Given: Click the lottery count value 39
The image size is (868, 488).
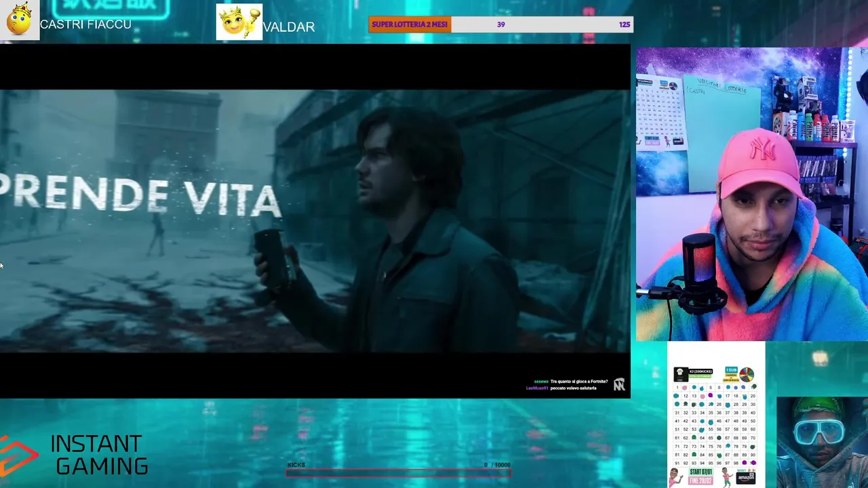Looking at the screenshot, I should pos(500,24).
